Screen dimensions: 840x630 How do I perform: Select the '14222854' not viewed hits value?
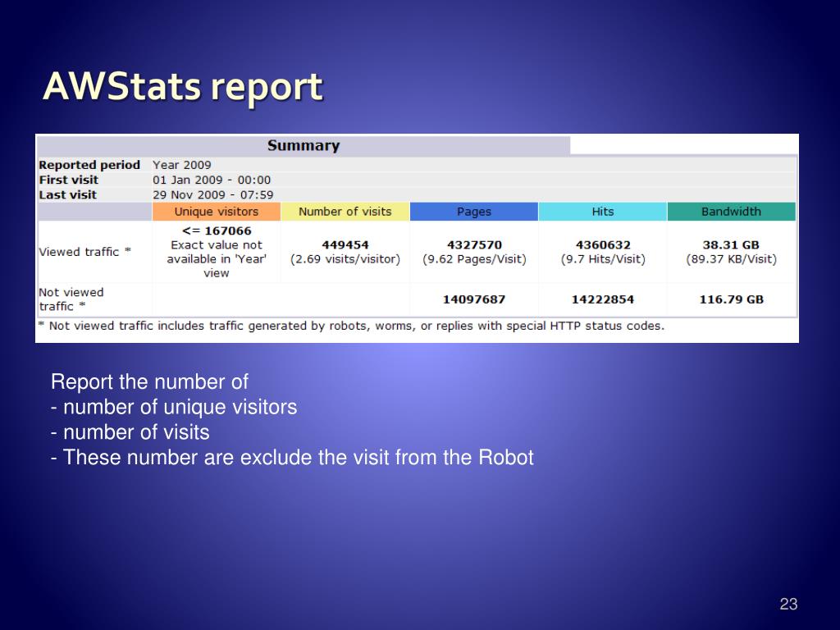603,299
